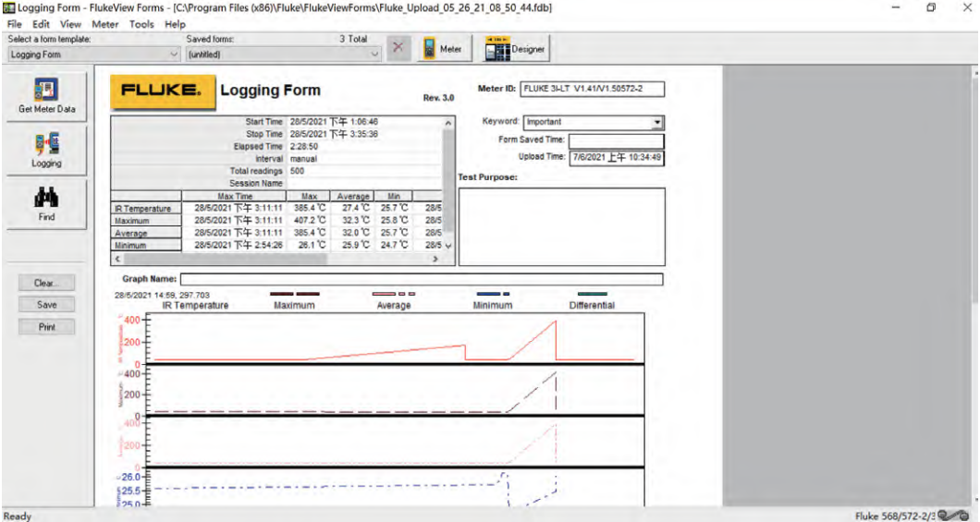Click the Save button
Screen dimensions: 980x522
pos(46,305)
